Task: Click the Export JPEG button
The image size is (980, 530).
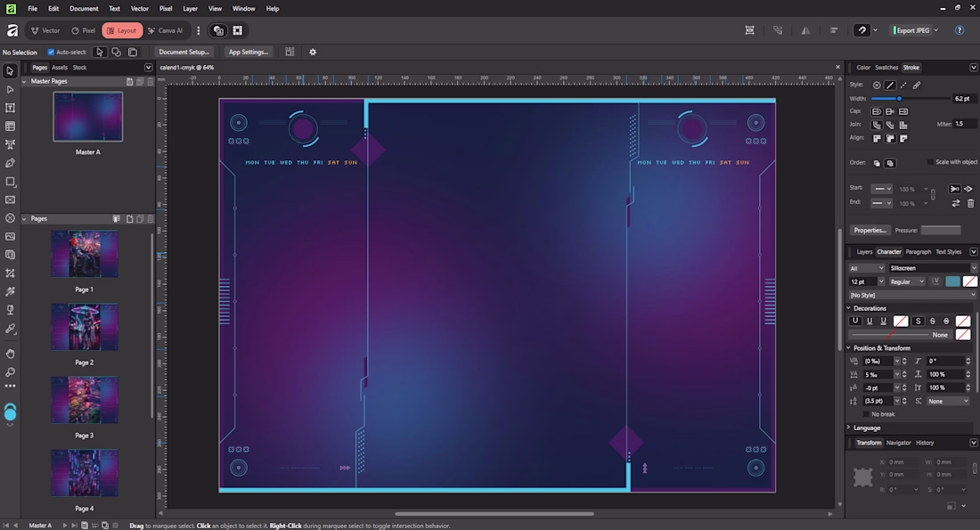Action: pos(912,30)
